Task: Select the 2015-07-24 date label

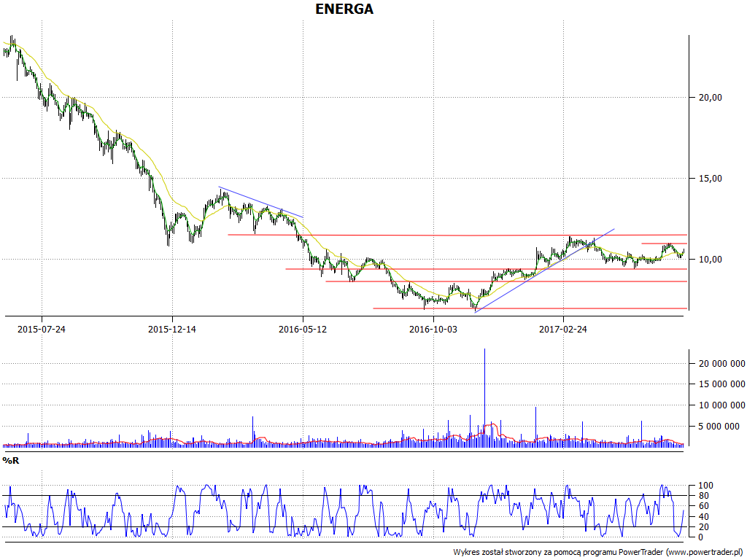Action: click(42, 329)
